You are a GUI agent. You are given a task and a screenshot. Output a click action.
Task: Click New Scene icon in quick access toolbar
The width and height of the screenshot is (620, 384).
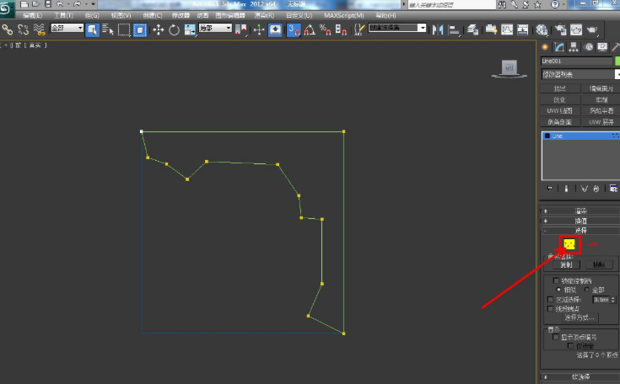coord(24,4)
